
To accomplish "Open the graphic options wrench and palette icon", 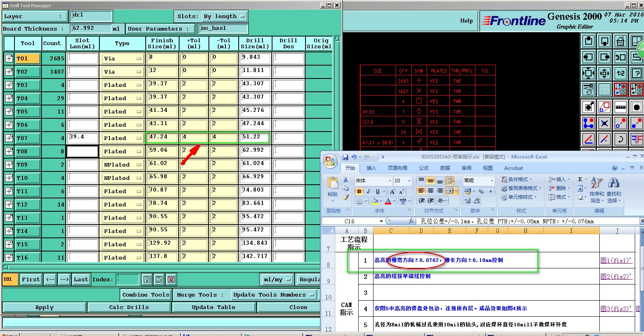I will click(x=588, y=89).
